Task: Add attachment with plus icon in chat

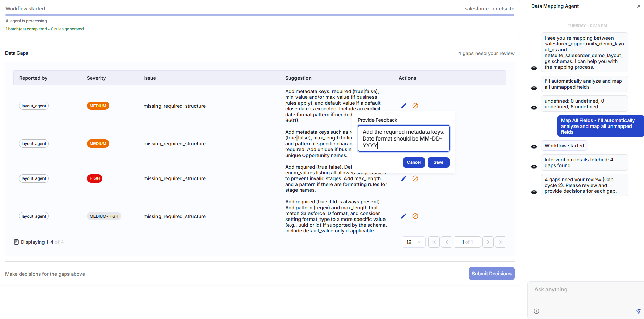Action: [536, 311]
